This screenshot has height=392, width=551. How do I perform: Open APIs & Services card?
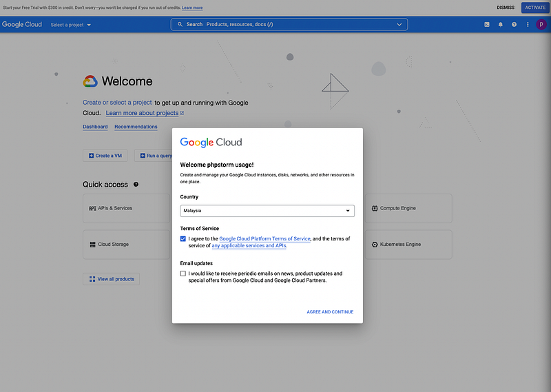(x=126, y=208)
